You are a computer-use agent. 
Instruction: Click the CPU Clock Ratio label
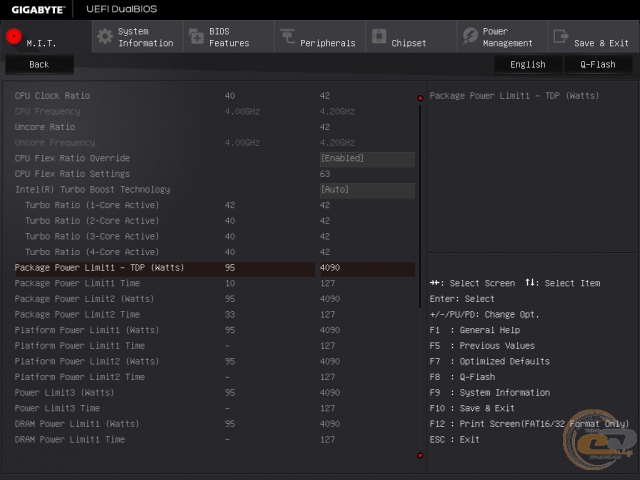[x=52, y=96]
